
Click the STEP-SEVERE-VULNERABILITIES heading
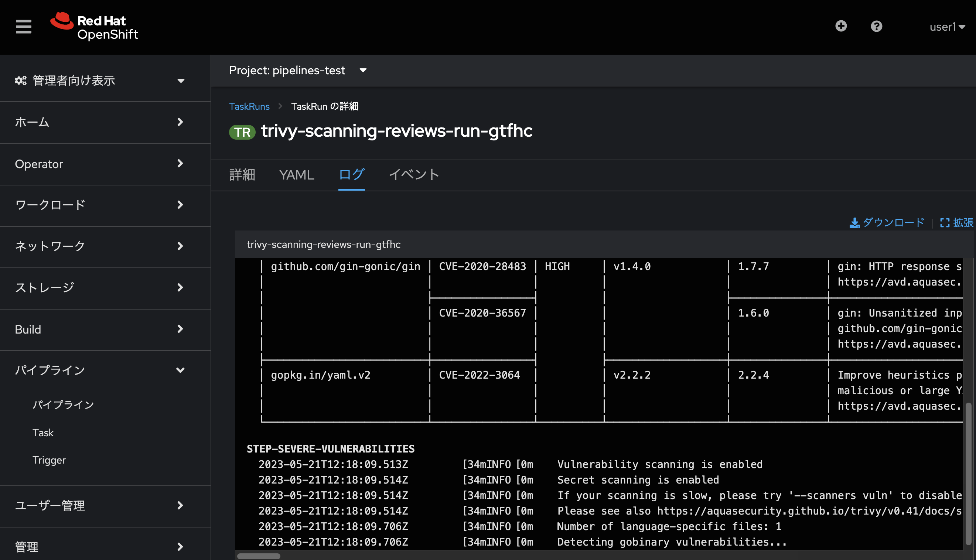click(330, 449)
